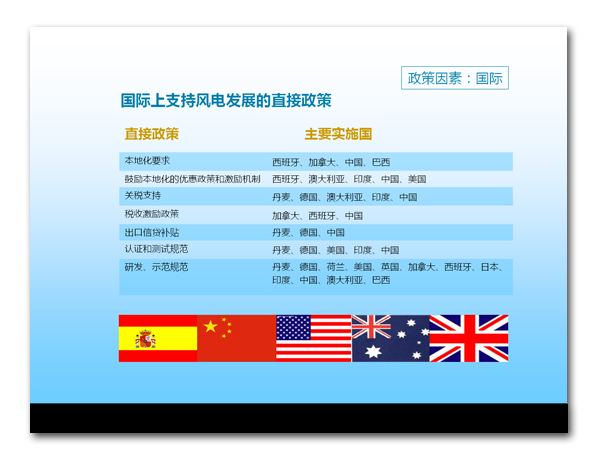Click the Spain flag image
Screen dimensions: 600x462
coord(157,338)
